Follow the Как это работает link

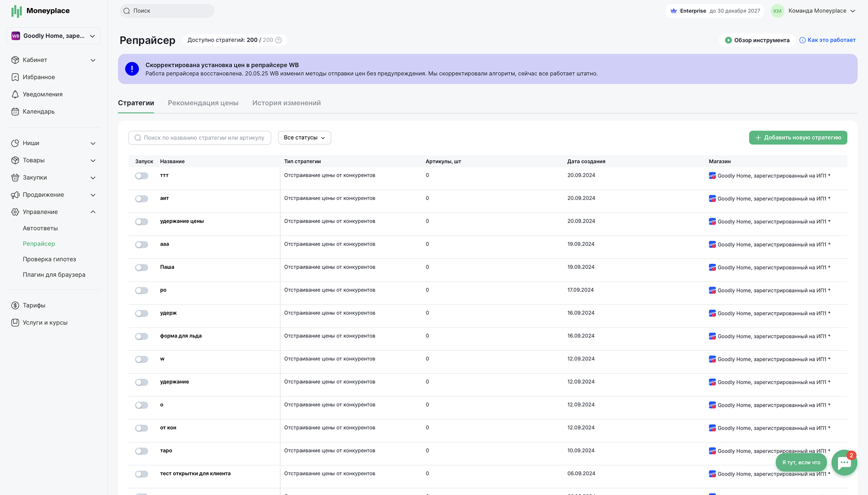[831, 40]
